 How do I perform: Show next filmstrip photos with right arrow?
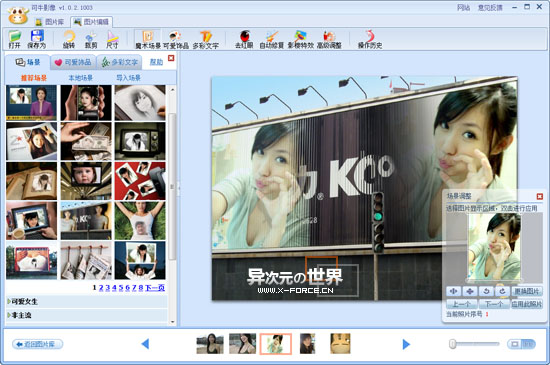point(406,344)
